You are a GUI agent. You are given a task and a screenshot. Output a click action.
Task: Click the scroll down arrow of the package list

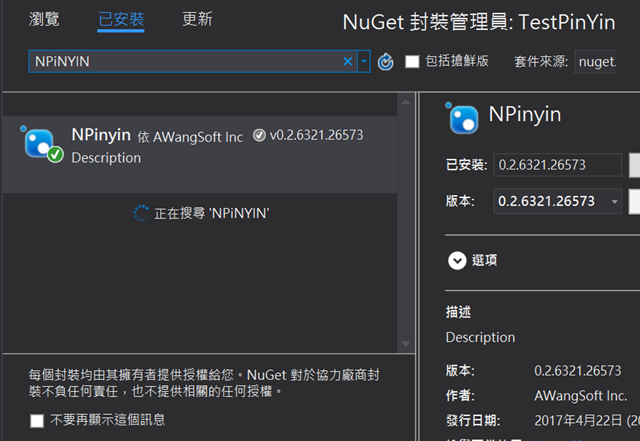[x=406, y=344]
